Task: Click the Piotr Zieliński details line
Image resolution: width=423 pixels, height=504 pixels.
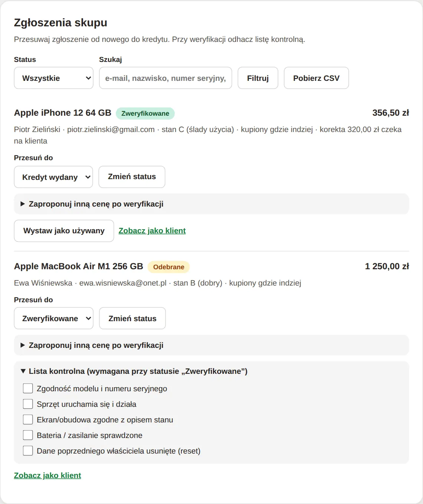Action: [x=208, y=135]
